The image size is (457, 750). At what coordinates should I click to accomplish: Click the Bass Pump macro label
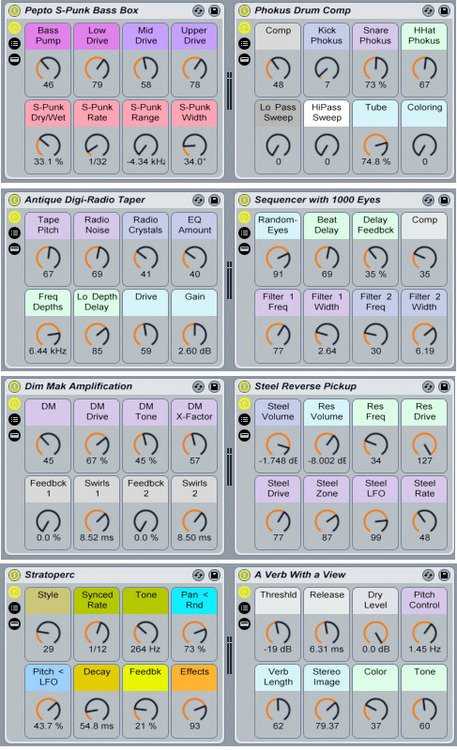click(48, 36)
